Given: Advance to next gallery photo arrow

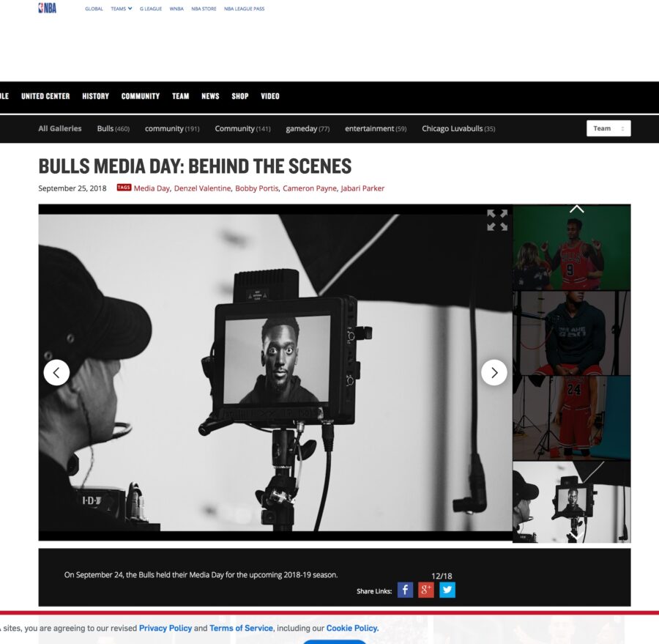Looking at the screenshot, I should pyautogui.click(x=494, y=372).
